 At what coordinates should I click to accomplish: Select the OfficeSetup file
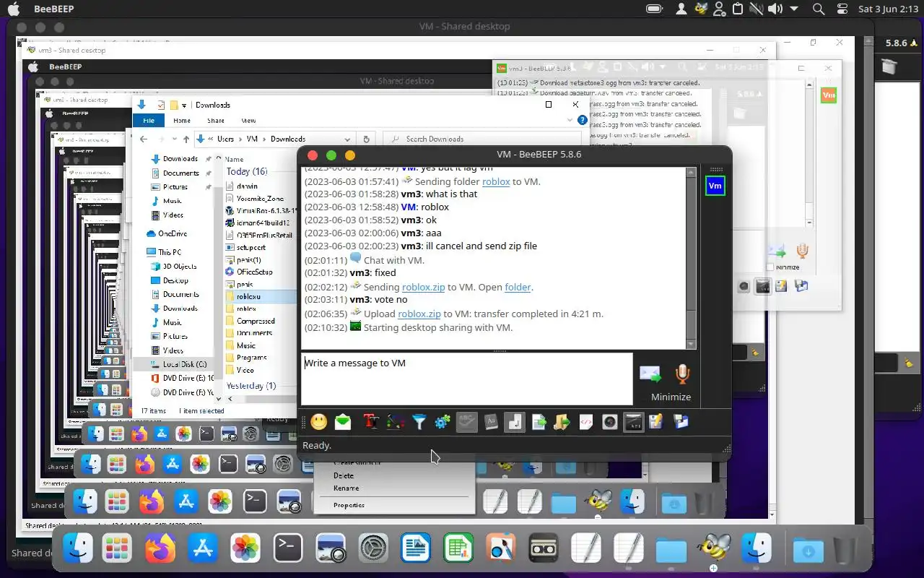click(254, 272)
